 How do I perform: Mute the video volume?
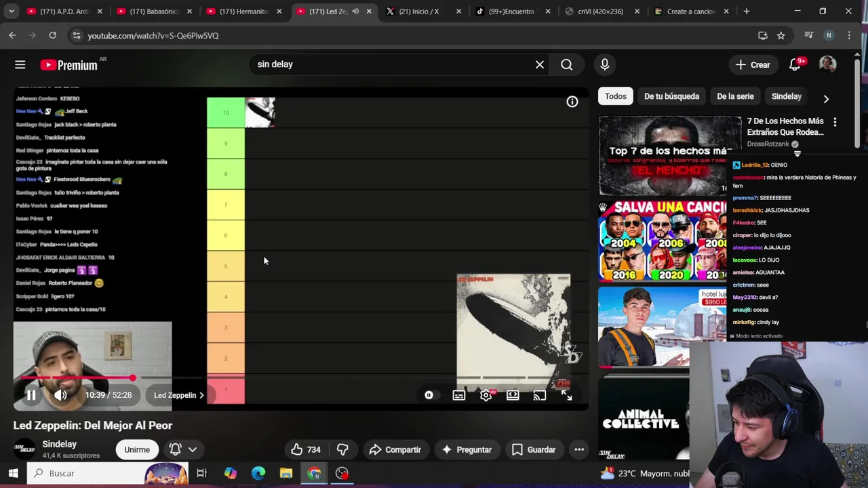tap(60, 395)
